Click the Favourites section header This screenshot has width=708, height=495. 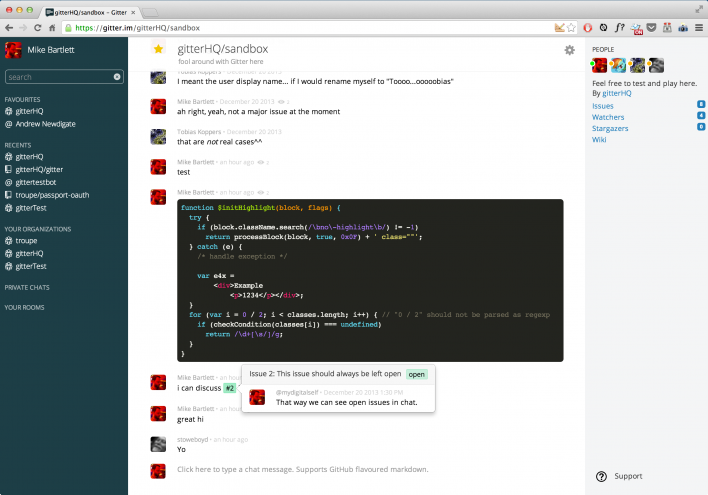click(x=22, y=99)
